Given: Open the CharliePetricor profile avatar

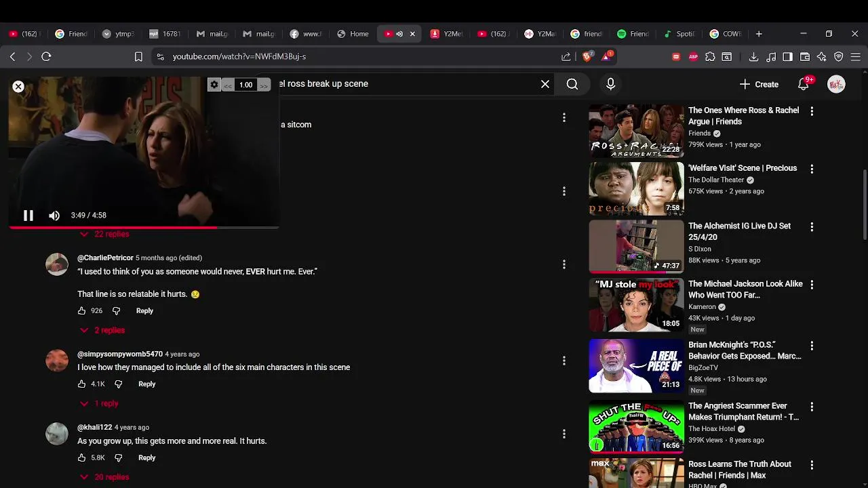Looking at the screenshot, I should tap(57, 264).
